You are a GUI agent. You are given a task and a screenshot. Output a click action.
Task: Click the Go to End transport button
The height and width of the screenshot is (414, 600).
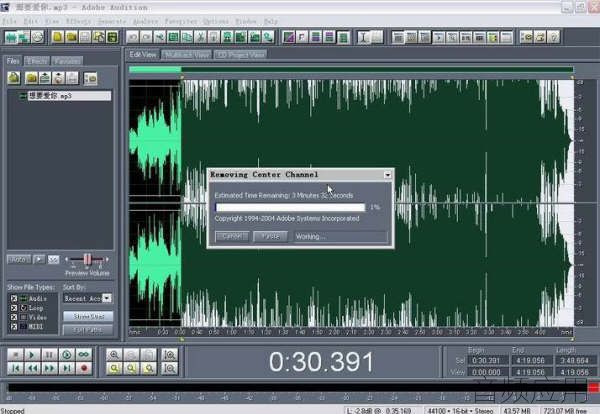tap(67, 368)
